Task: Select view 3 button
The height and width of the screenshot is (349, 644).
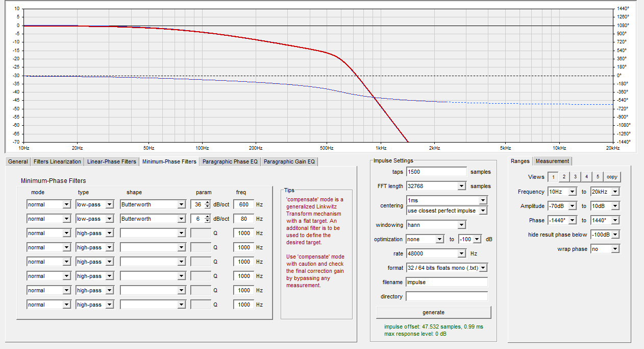Action: tap(575, 177)
